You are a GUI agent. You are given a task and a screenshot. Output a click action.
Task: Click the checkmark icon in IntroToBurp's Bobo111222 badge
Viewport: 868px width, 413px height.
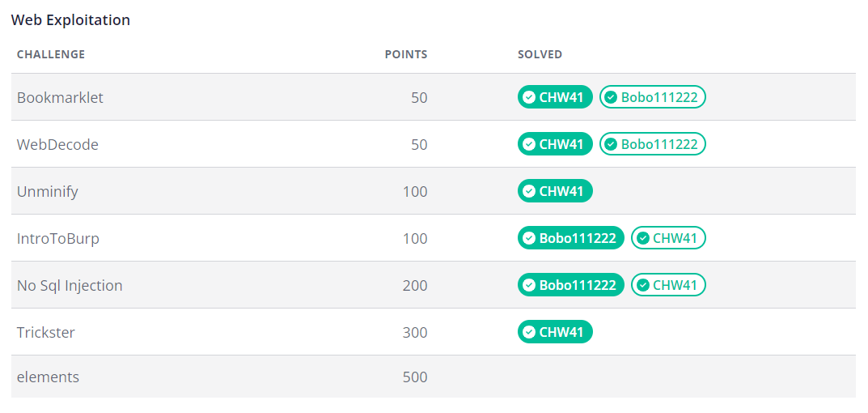pos(529,238)
